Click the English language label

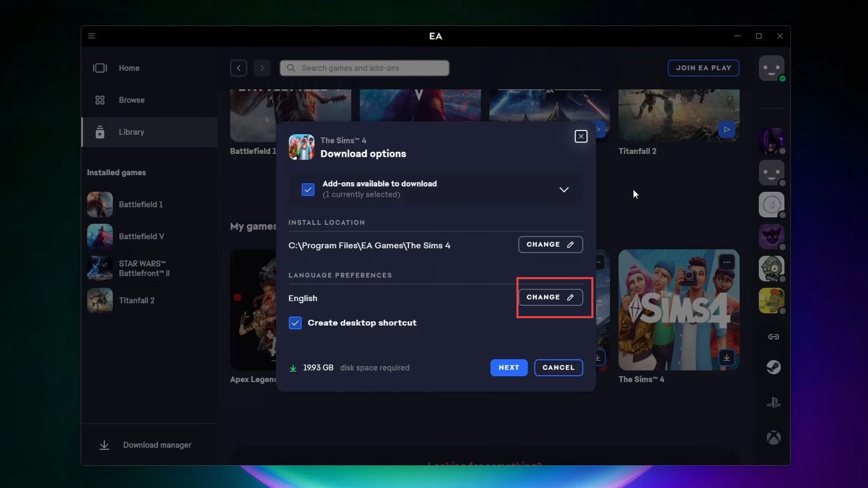click(303, 298)
